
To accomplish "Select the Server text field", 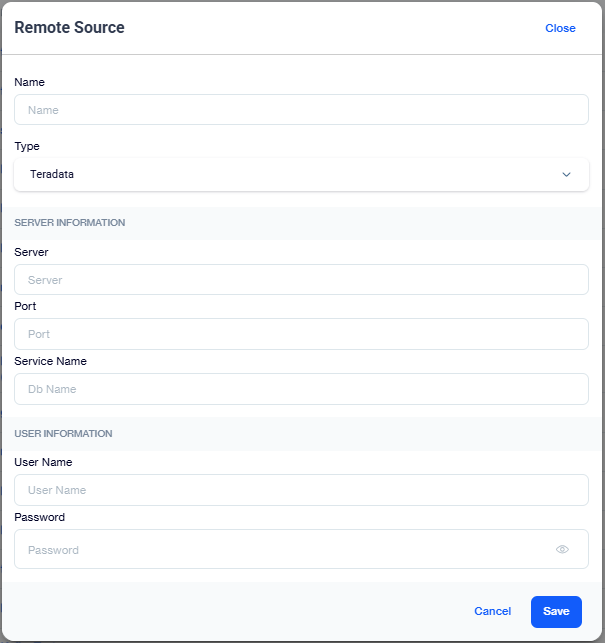I will click(301, 279).
